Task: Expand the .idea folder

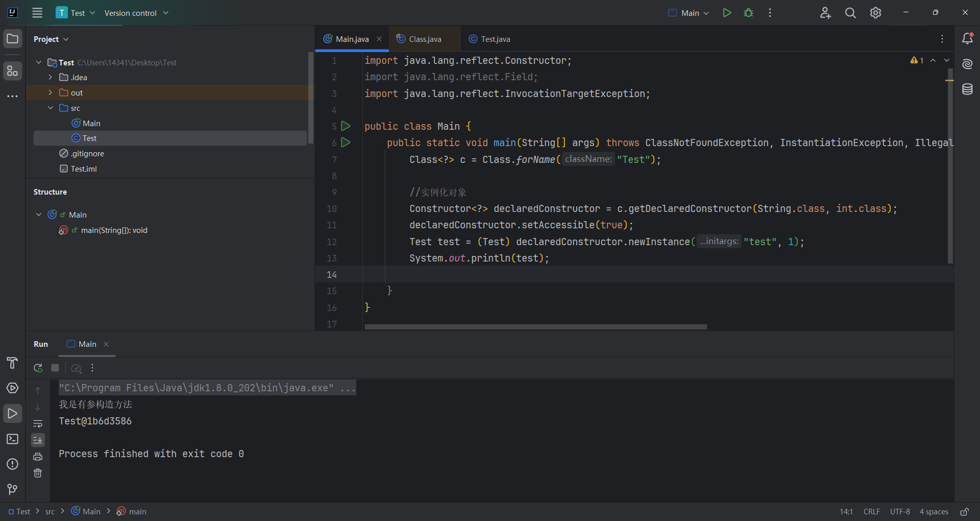Action: (x=50, y=77)
